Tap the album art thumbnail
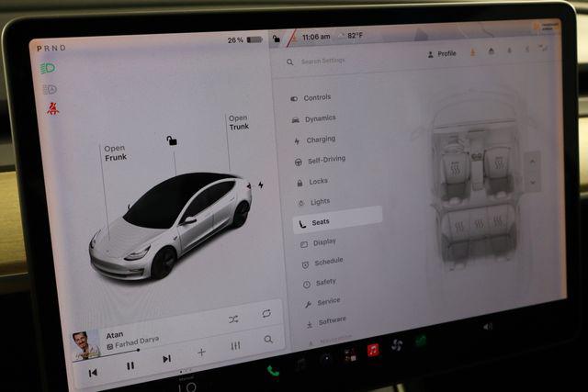 coord(86,345)
